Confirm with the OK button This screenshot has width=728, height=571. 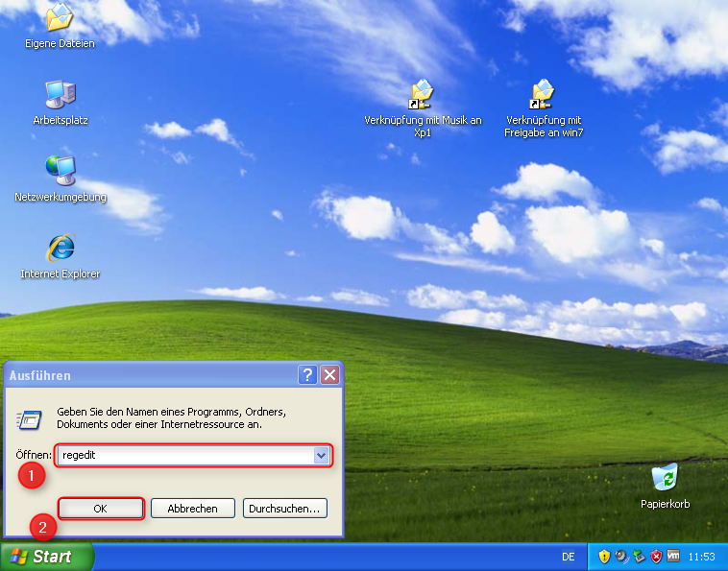pyautogui.click(x=101, y=509)
